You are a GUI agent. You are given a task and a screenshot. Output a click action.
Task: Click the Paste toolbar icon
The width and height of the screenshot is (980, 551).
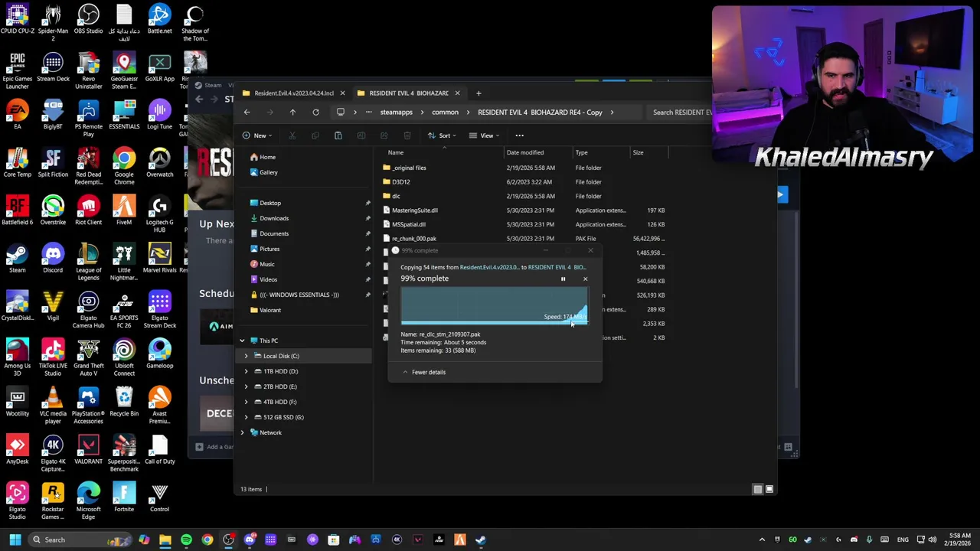338,135
